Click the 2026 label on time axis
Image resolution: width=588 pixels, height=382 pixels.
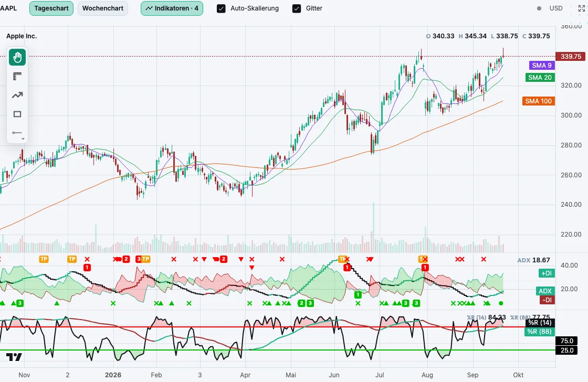click(113, 375)
